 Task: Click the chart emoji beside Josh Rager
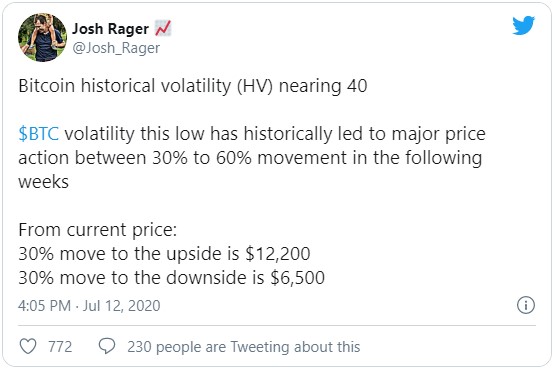[163, 28]
